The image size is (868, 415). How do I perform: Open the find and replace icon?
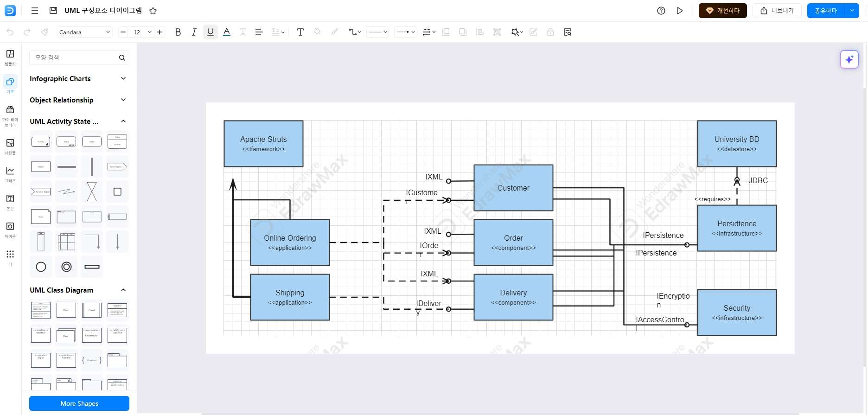coord(568,32)
